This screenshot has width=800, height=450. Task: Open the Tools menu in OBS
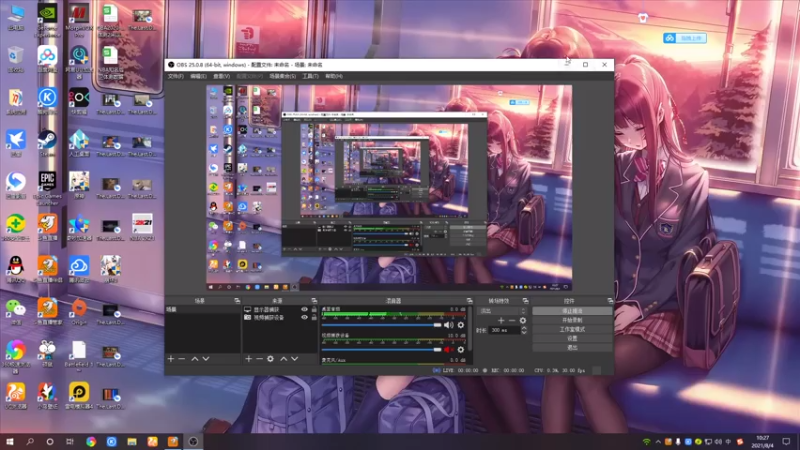(310, 76)
